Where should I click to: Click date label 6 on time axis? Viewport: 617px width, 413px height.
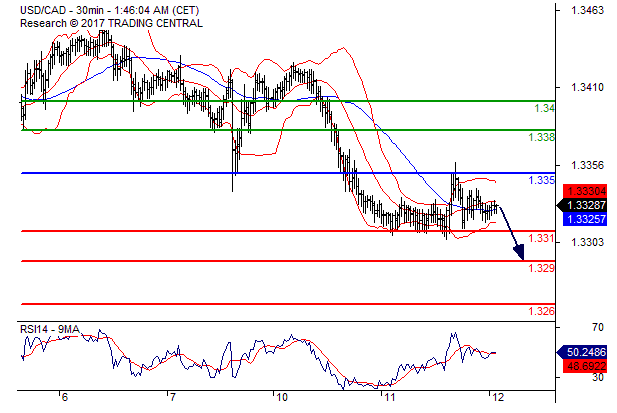tap(65, 398)
